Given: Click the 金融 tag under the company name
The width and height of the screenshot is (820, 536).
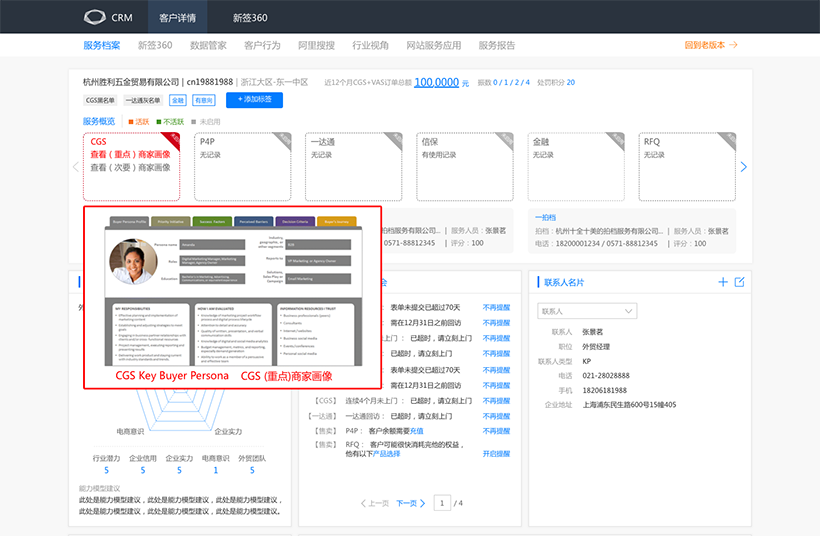Looking at the screenshot, I should pyautogui.click(x=178, y=100).
